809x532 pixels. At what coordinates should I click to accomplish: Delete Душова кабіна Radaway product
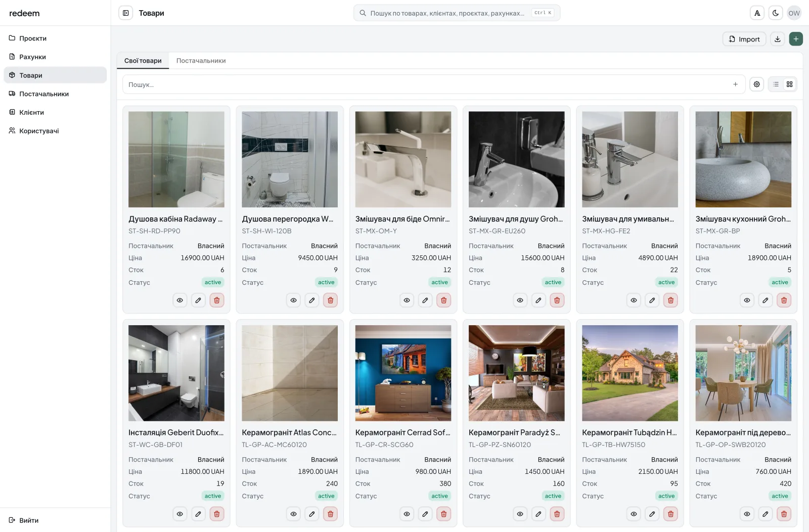[217, 300]
